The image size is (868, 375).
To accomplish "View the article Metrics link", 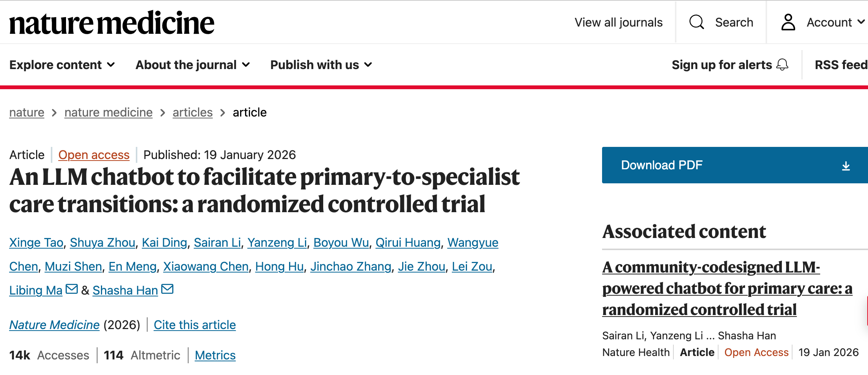I will (x=215, y=355).
